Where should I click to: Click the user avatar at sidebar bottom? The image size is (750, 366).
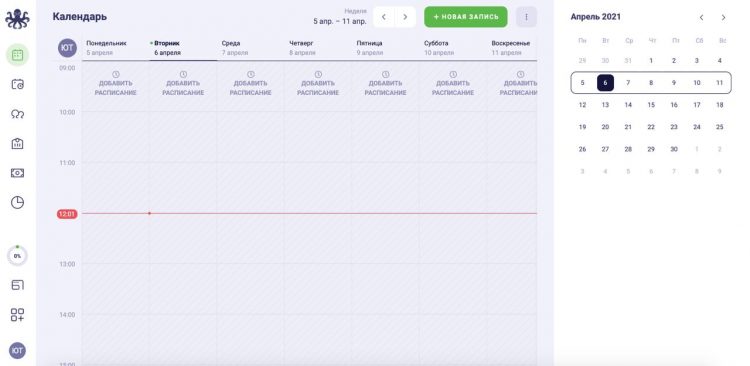(17, 351)
